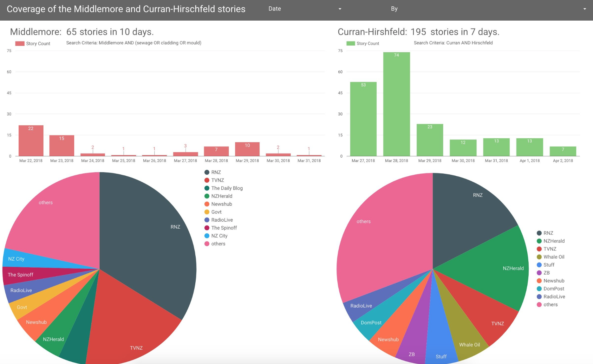
Task: Select the Mar 28, 2018 bar showing 74
Action: tap(396, 104)
